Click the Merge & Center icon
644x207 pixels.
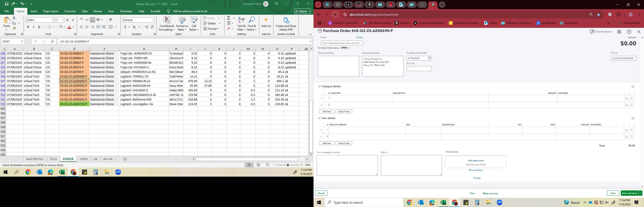(111, 27)
